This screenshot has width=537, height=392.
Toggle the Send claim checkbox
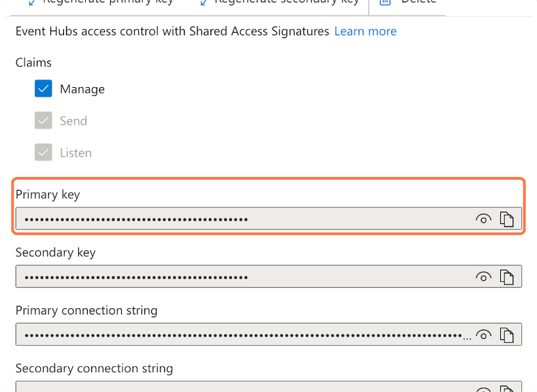[44, 121]
